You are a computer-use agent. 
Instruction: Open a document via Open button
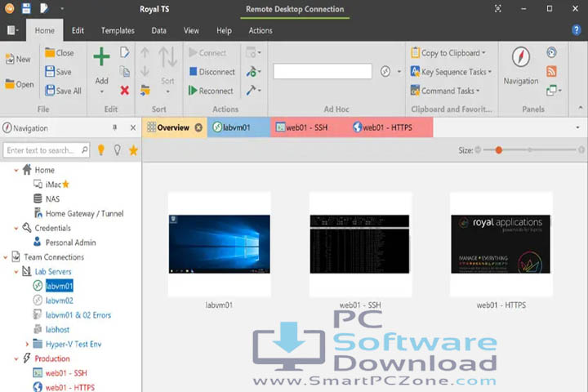pos(19,84)
